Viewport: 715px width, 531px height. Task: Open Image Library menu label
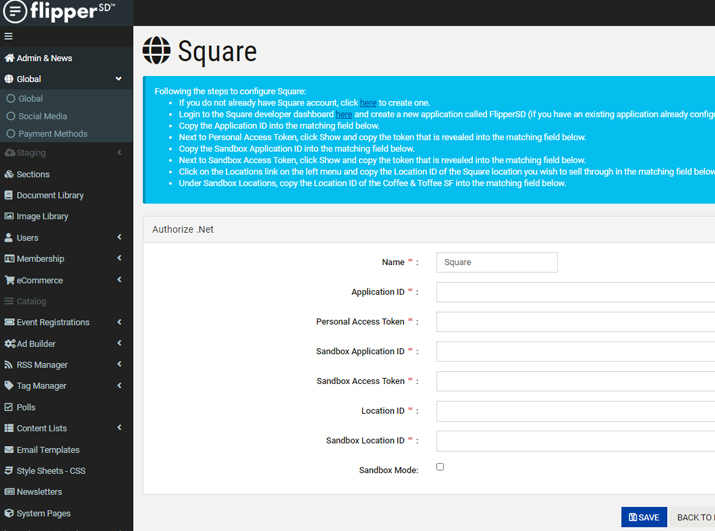point(42,216)
